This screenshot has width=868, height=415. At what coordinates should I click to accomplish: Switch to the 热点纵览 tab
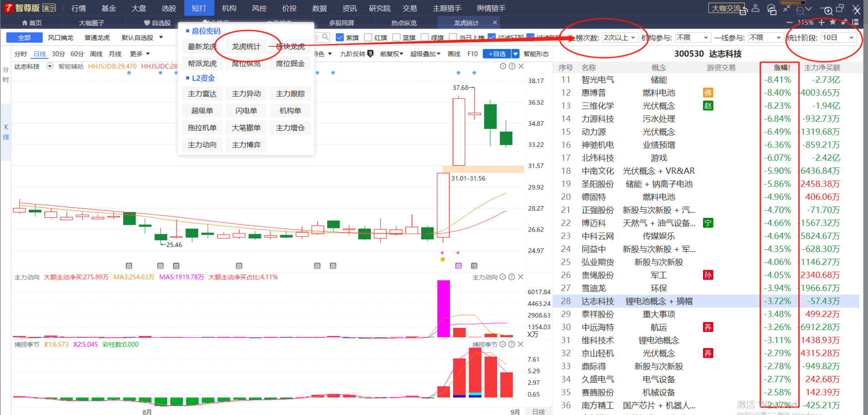point(404,23)
